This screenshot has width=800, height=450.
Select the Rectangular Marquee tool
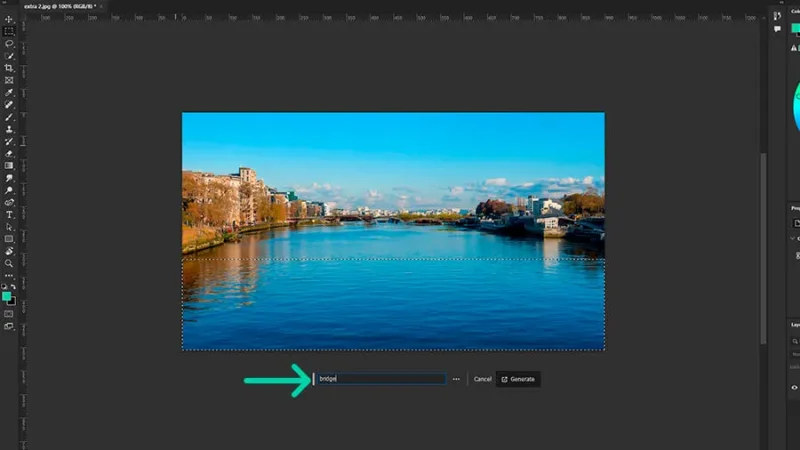pyautogui.click(x=9, y=32)
